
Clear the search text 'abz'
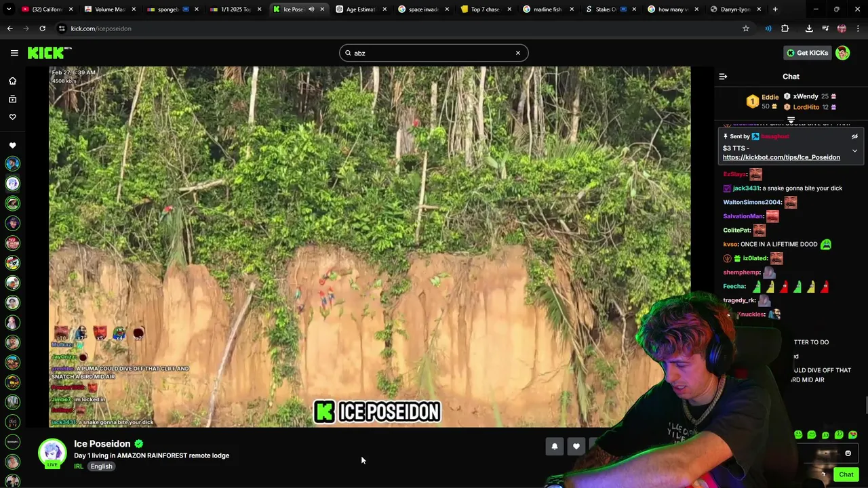517,53
